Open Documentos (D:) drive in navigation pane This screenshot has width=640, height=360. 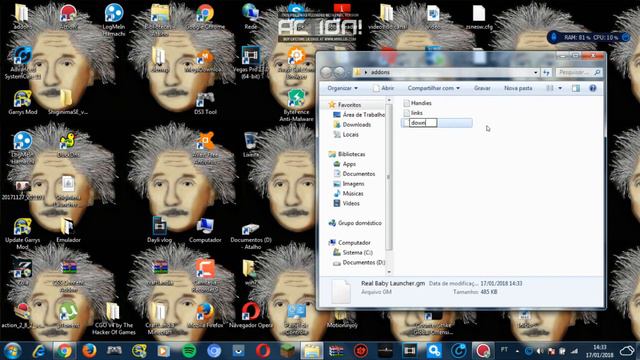pyautogui.click(x=359, y=262)
